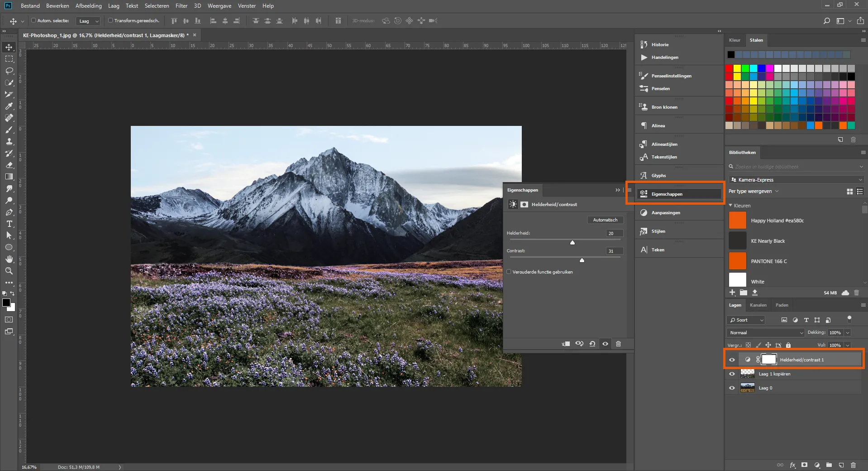The height and width of the screenshot is (471, 868).
Task: Click the Automatisch button
Action: 605,220
